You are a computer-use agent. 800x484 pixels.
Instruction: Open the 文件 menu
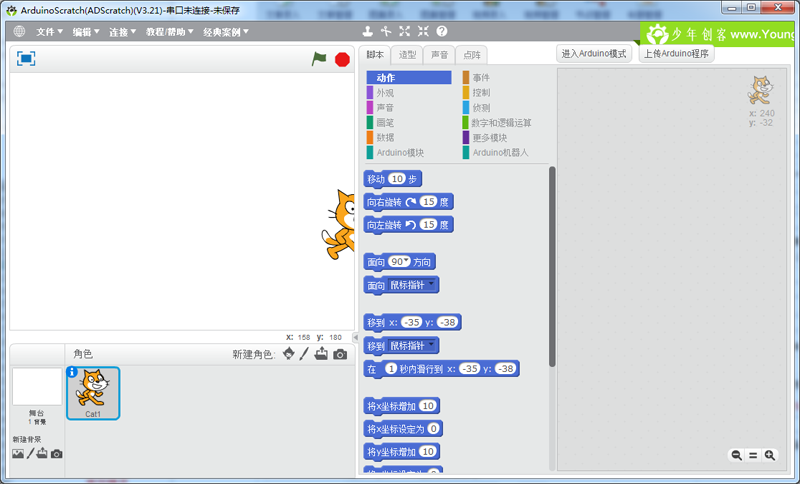pyautogui.click(x=49, y=32)
